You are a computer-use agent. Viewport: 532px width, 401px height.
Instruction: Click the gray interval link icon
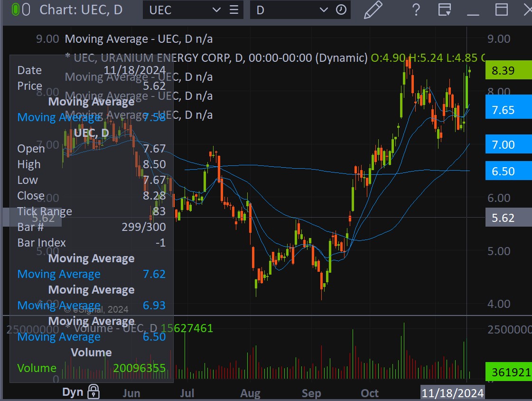coord(26,10)
